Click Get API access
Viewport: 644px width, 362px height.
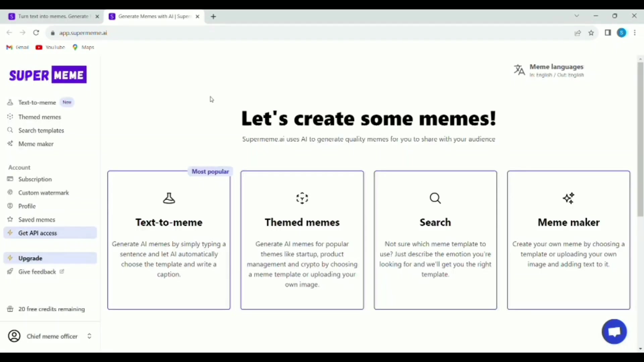50,233
